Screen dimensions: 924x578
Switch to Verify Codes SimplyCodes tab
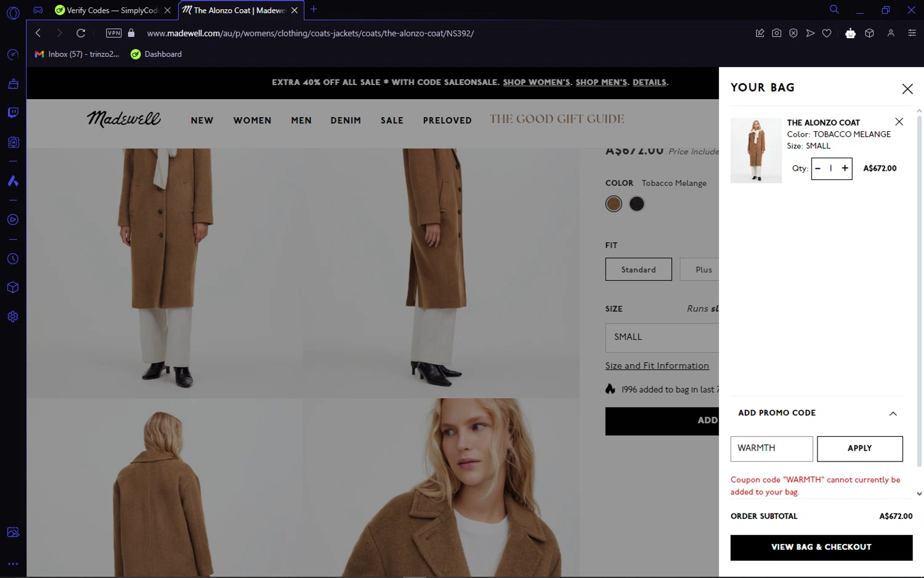tap(113, 10)
